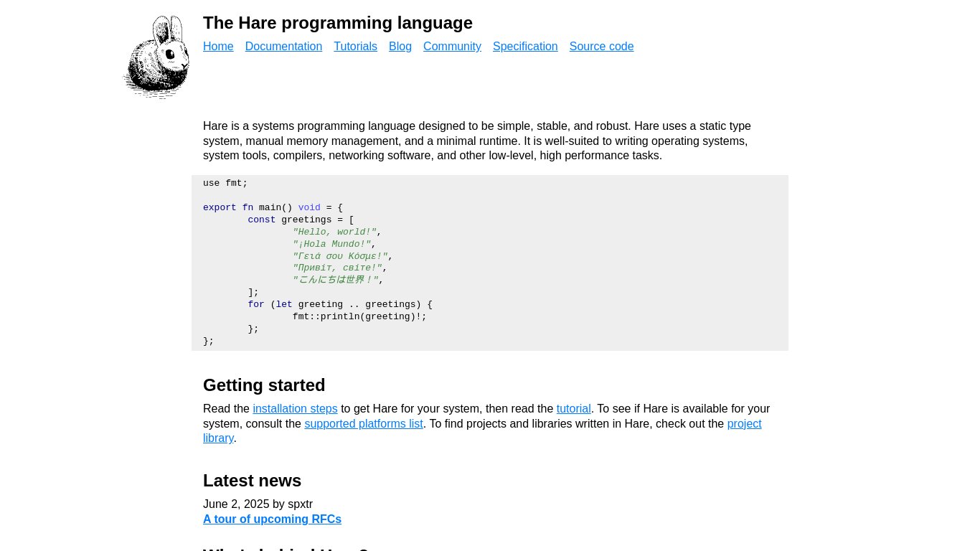Visit the Blog section
This screenshot has height=551, width=980.
pos(400,47)
